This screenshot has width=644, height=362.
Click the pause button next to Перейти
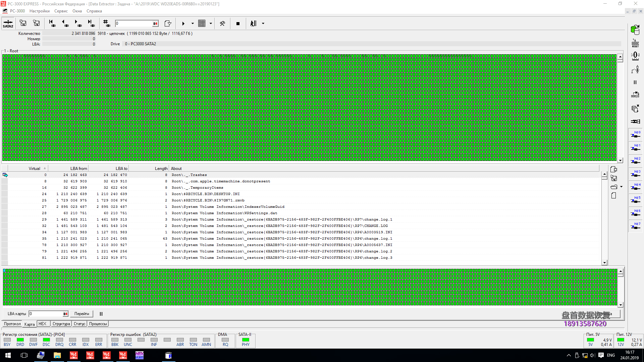pyautogui.click(x=101, y=314)
